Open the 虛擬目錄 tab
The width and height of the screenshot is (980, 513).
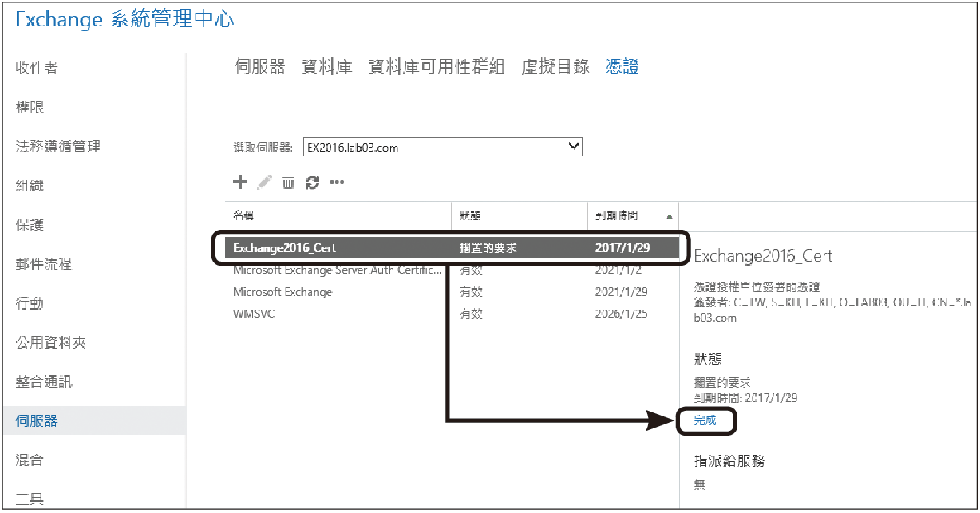(x=555, y=67)
